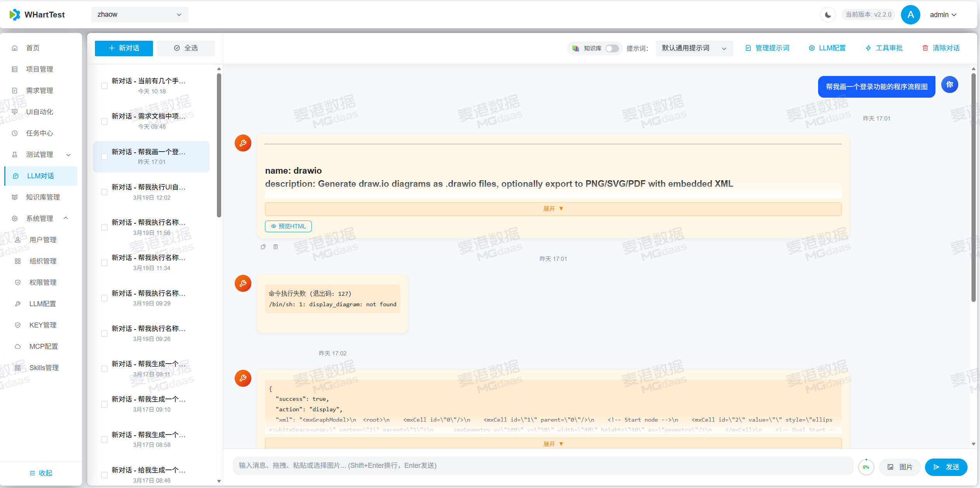Open the zhaow project dropdown
980x488 pixels.
(139, 15)
